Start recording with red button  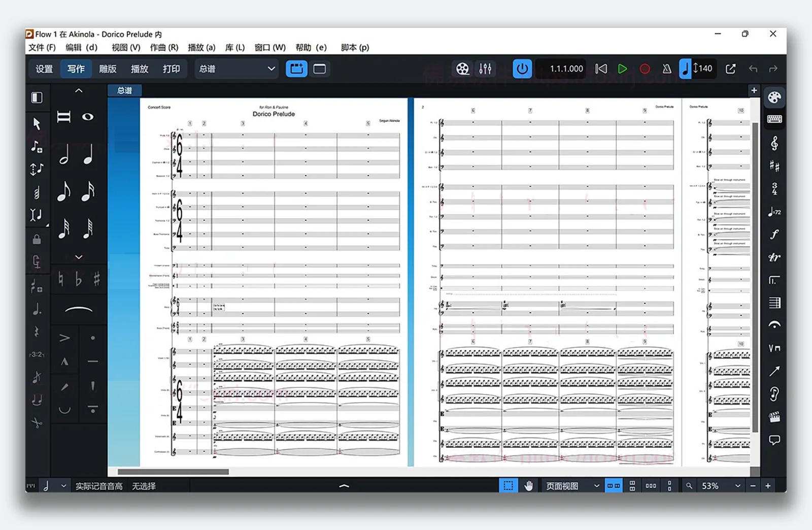point(645,69)
